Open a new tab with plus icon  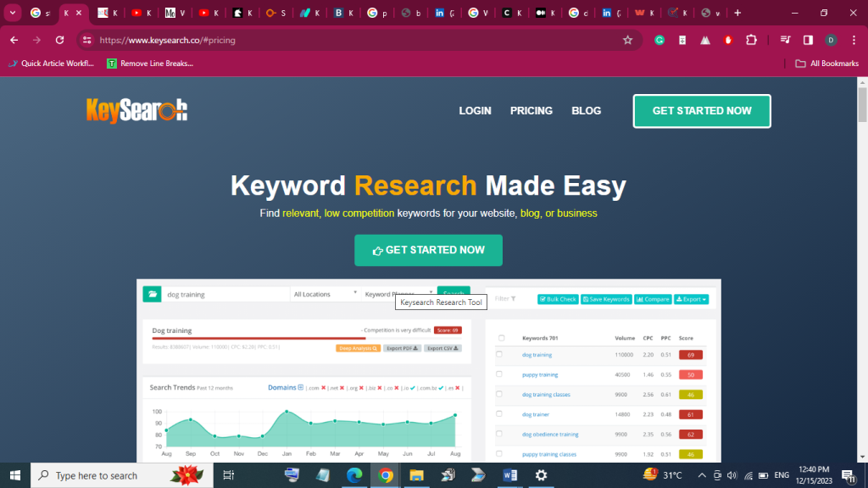(x=737, y=13)
